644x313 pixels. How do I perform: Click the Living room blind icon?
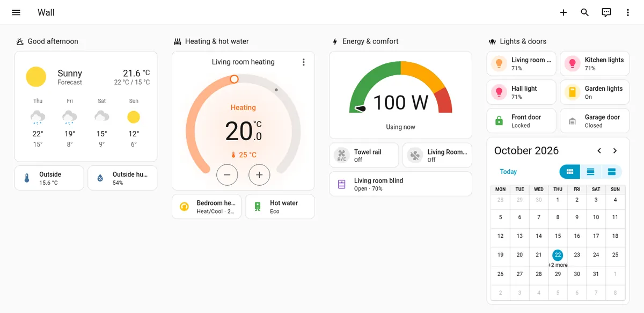click(x=342, y=184)
